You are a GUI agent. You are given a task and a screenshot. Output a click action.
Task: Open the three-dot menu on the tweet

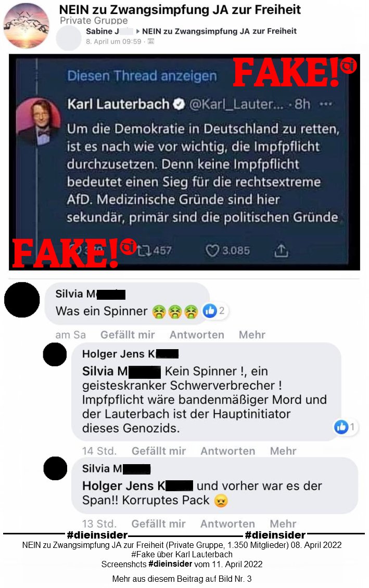pyautogui.click(x=325, y=104)
